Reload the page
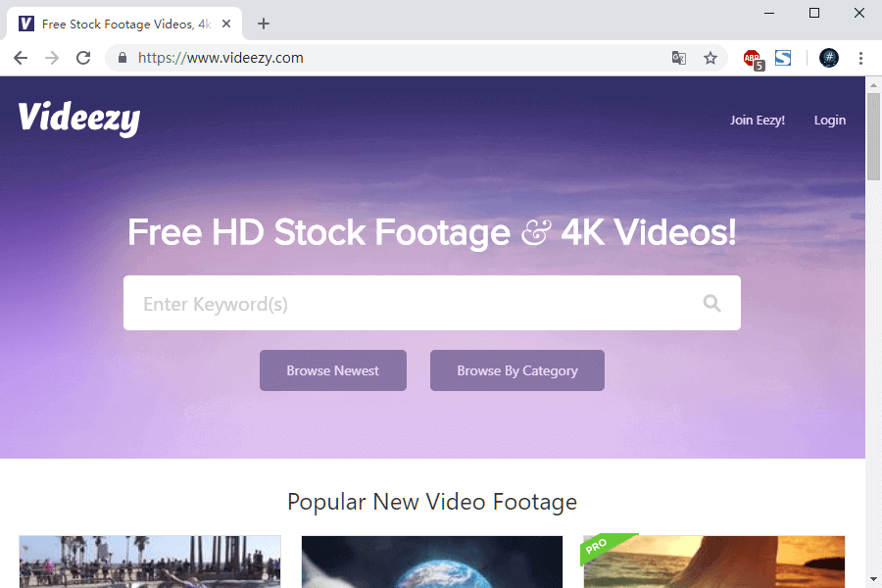Screen dimensions: 882x588 click(x=83, y=58)
